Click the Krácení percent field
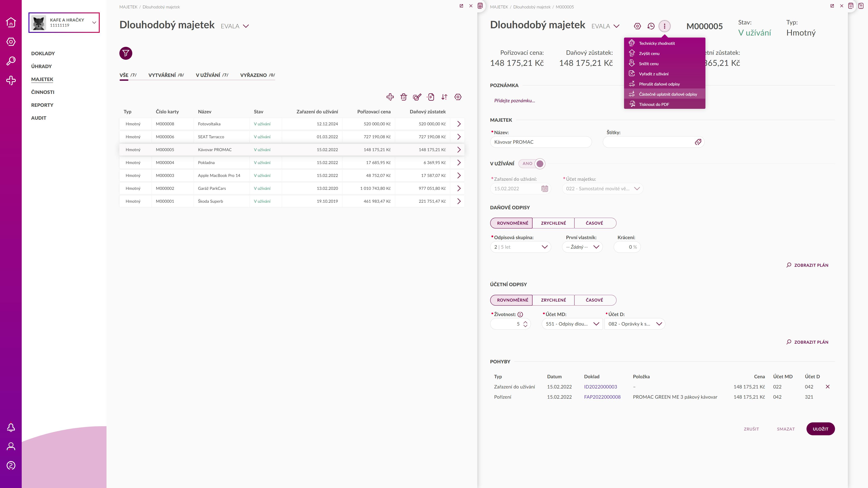The width and height of the screenshot is (868, 488). coord(627,247)
